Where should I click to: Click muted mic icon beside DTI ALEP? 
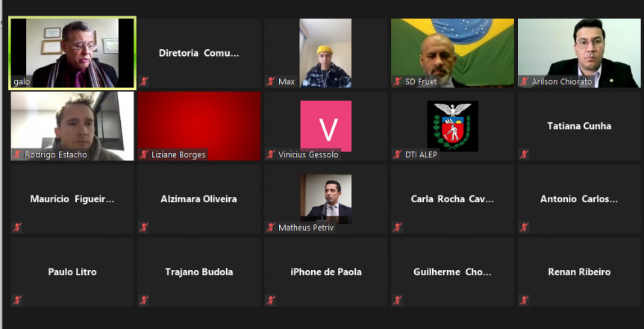(397, 154)
